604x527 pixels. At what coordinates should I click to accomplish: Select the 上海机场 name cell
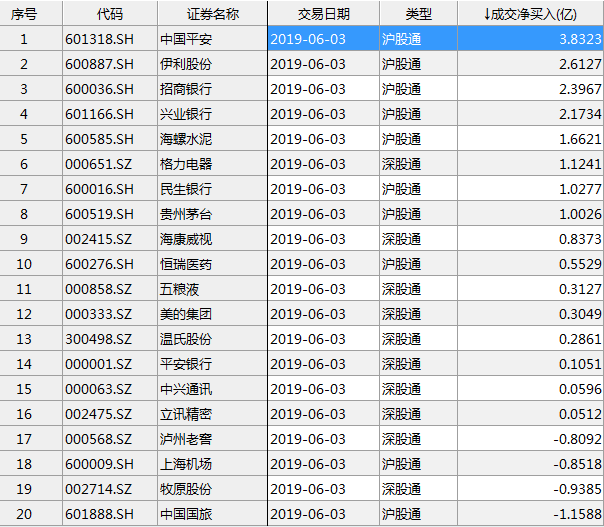point(212,464)
